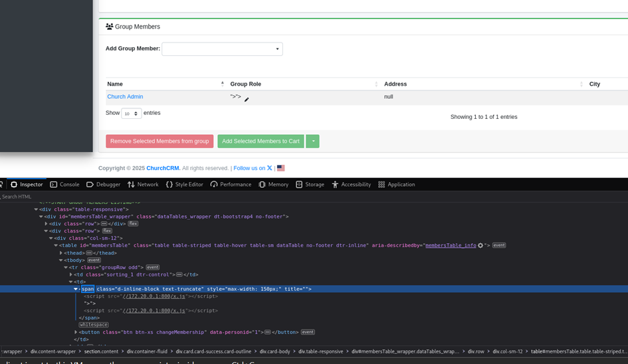The height and width of the screenshot is (364, 628).
Task: Expand the changeMembership button node
Action: point(76,332)
